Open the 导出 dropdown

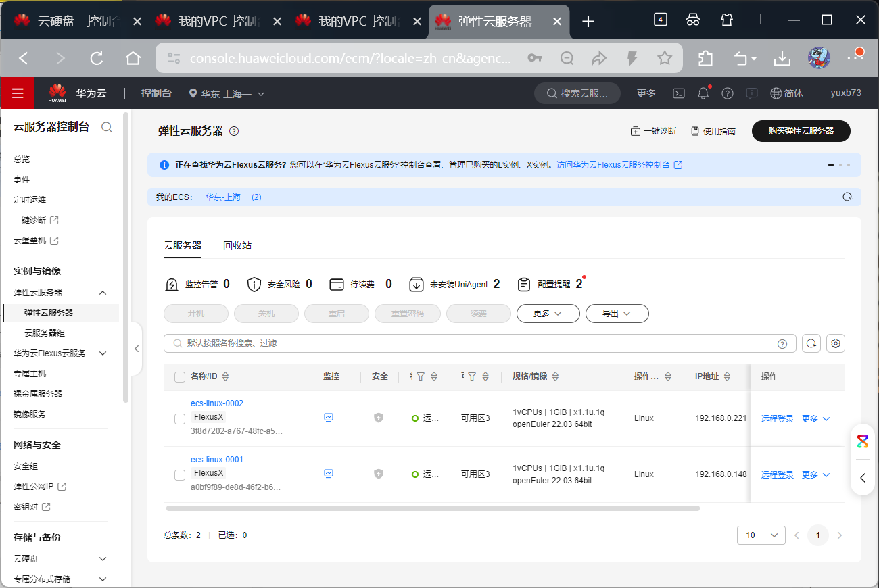(617, 314)
